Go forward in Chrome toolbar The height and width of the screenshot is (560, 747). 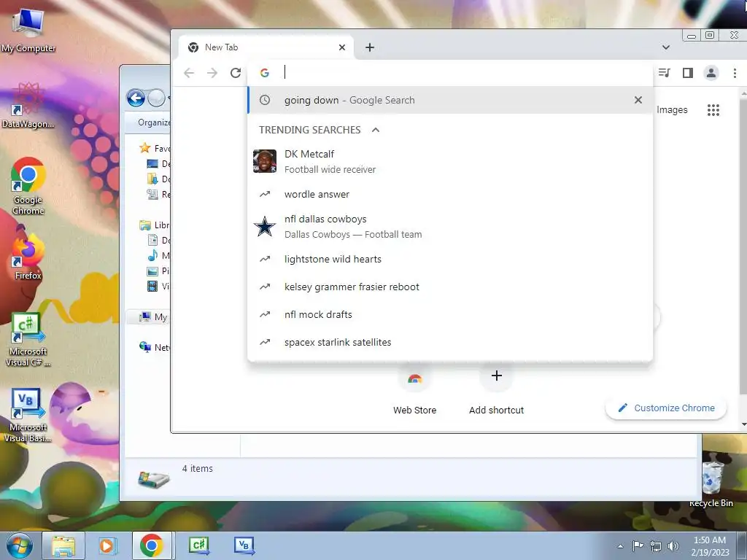[212, 73]
